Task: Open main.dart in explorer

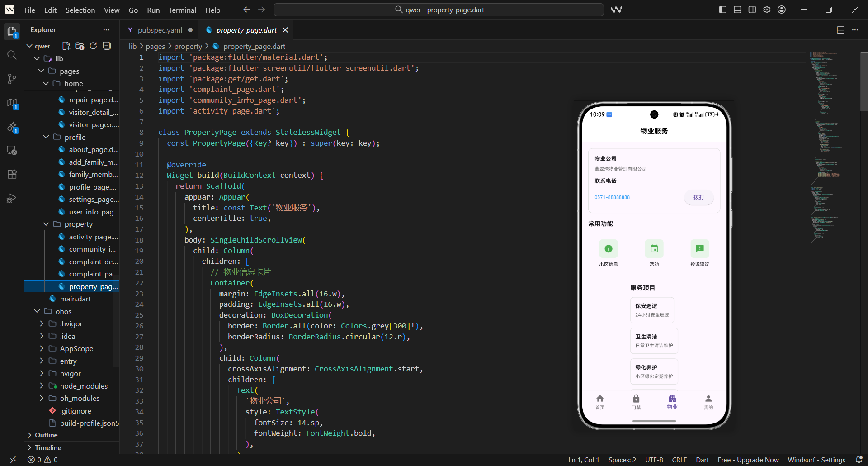Action: point(75,299)
